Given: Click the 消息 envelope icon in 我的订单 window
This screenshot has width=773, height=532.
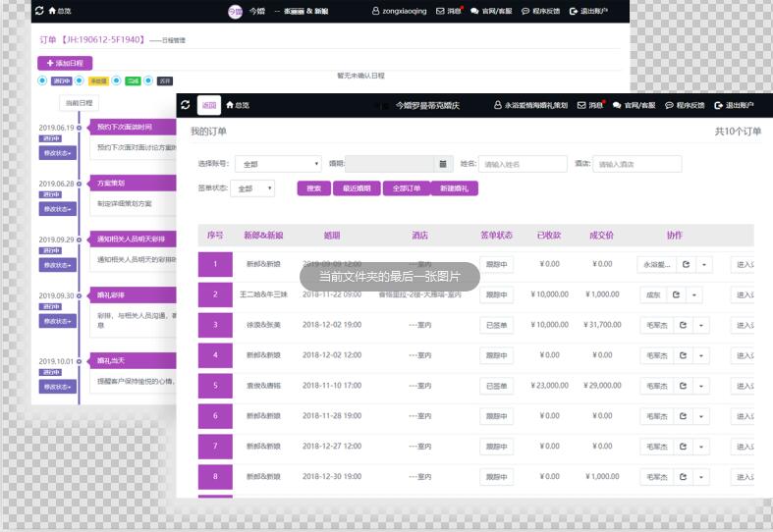Looking at the screenshot, I should coord(581,105).
